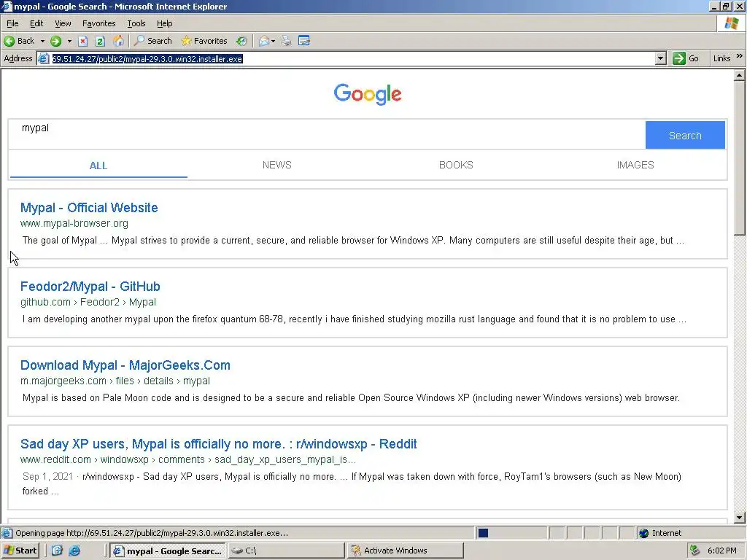
Task: Refresh the page with the green arrows icon
Action: tap(100, 41)
